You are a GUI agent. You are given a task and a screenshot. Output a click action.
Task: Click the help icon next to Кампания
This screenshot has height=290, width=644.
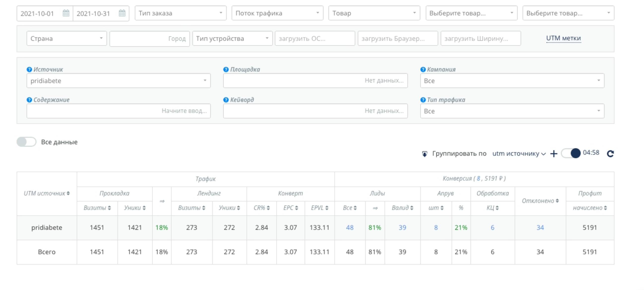423,69
